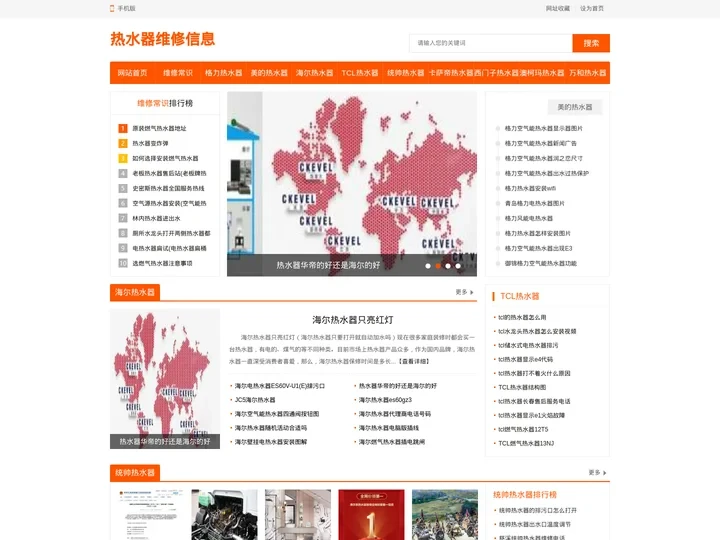Open the headline 海尔热水器只亮红灯
This screenshot has width=720, height=540.
pyautogui.click(x=352, y=320)
